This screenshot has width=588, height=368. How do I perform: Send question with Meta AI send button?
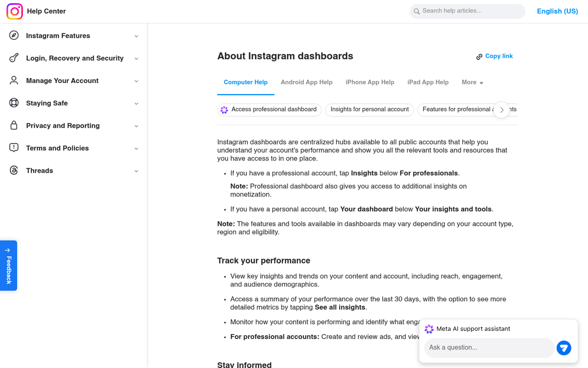click(563, 348)
